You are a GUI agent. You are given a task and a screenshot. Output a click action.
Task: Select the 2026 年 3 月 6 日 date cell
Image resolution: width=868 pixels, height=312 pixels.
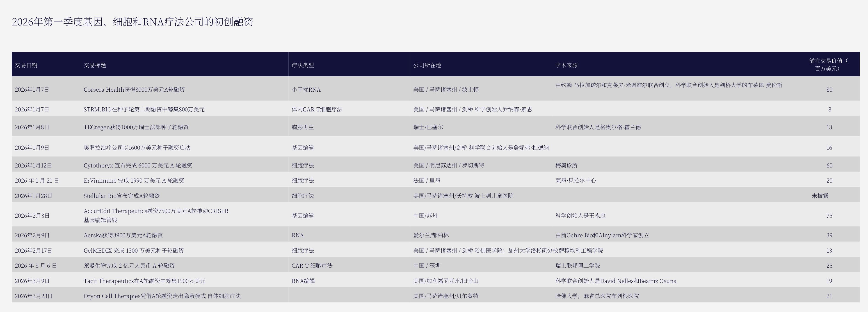coord(36,266)
